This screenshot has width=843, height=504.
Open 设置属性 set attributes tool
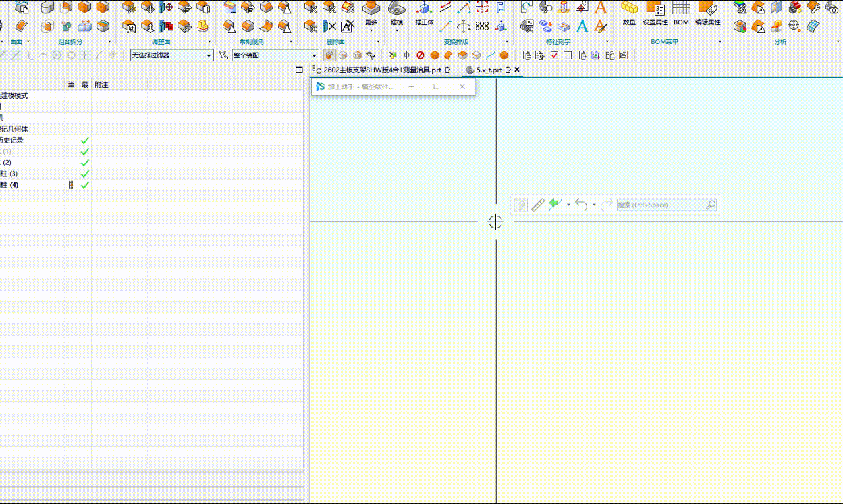[x=655, y=13]
